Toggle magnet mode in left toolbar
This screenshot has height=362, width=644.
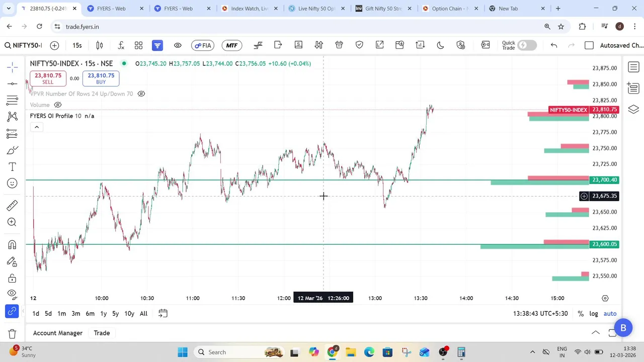point(13,245)
